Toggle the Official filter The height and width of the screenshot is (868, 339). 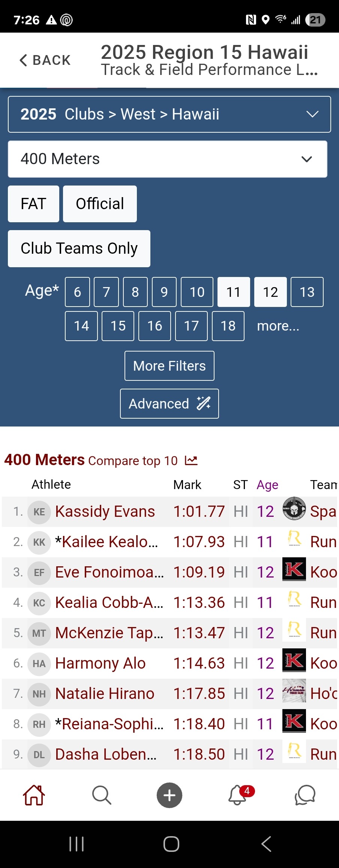[x=100, y=204]
